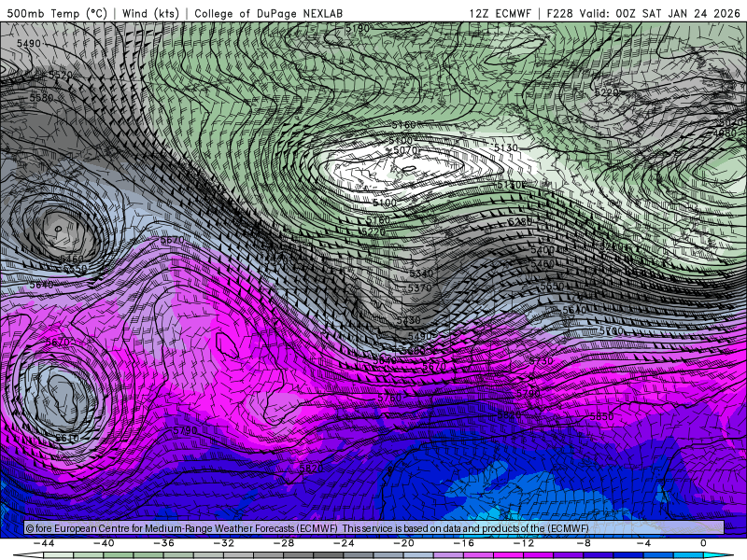The width and height of the screenshot is (747, 560).
Task: Select the 5370 contour label
Action: pos(419,288)
